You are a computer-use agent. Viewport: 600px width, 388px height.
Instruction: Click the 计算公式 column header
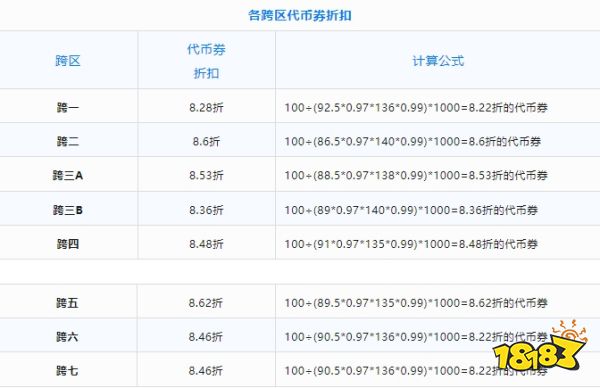(x=438, y=61)
